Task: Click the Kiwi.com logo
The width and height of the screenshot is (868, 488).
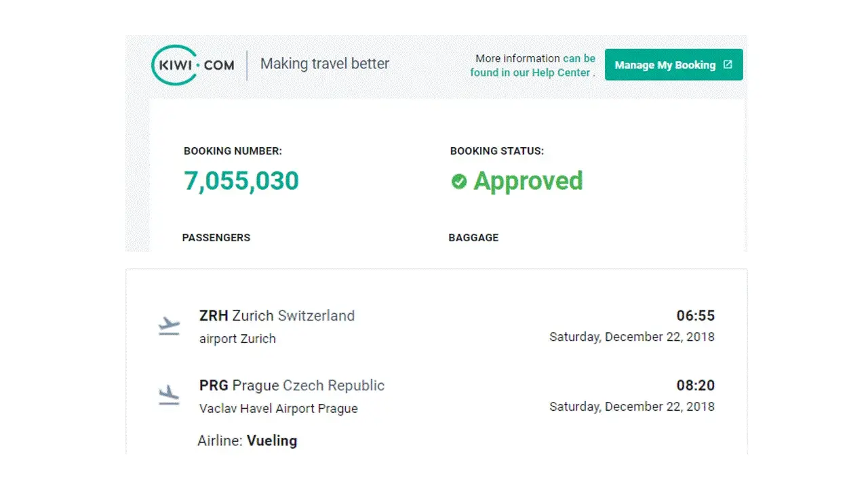Action: [x=193, y=65]
